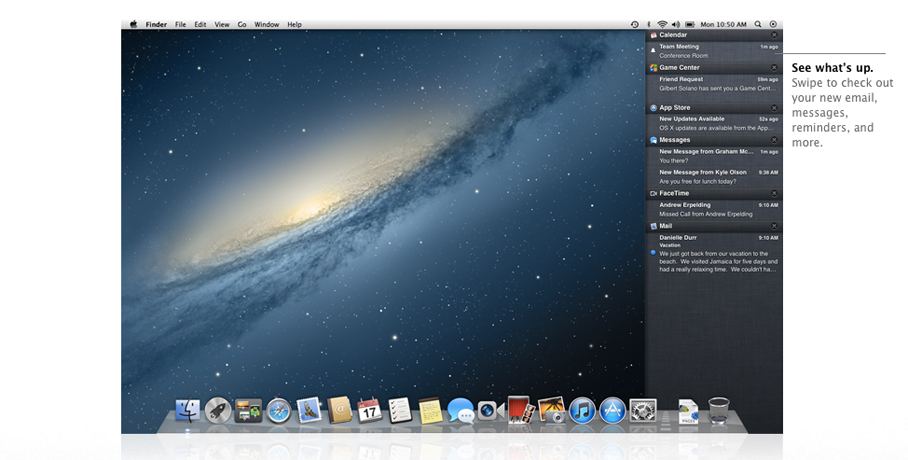Open the Pages document in Dock
The image size is (908, 460).
pyautogui.click(x=688, y=411)
